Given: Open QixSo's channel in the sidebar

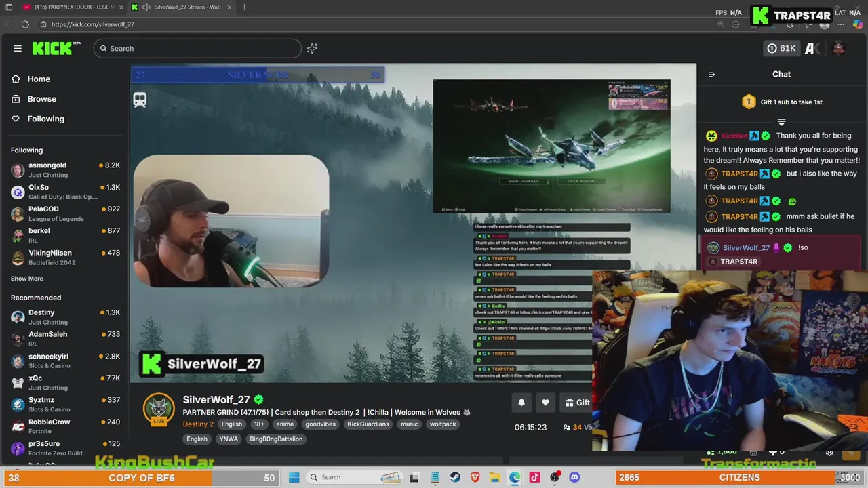Looking at the screenshot, I should pos(64,192).
